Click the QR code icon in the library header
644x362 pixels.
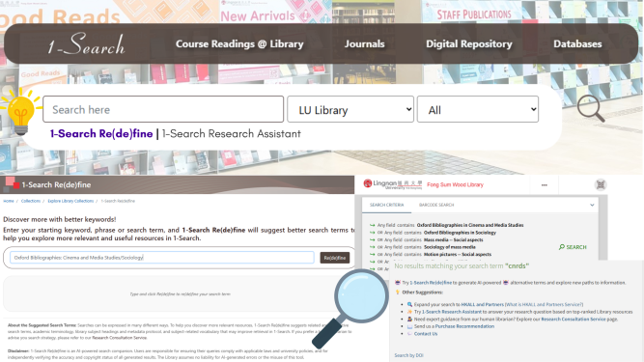pyautogui.click(x=601, y=184)
